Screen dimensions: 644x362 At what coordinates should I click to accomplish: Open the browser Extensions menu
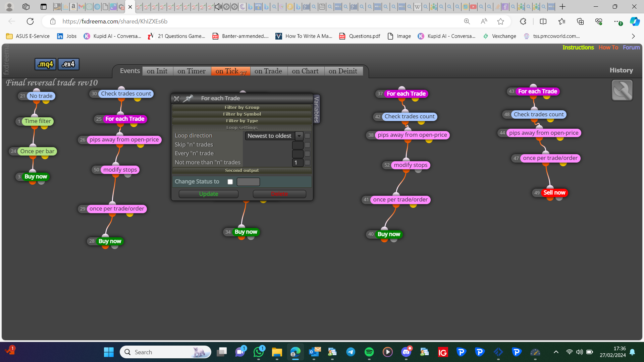click(x=523, y=21)
